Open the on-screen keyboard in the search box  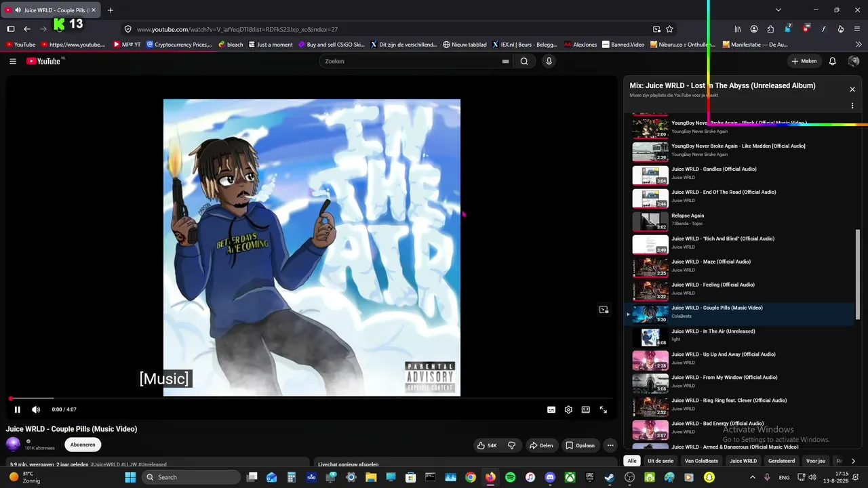click(x=505, y=61)
